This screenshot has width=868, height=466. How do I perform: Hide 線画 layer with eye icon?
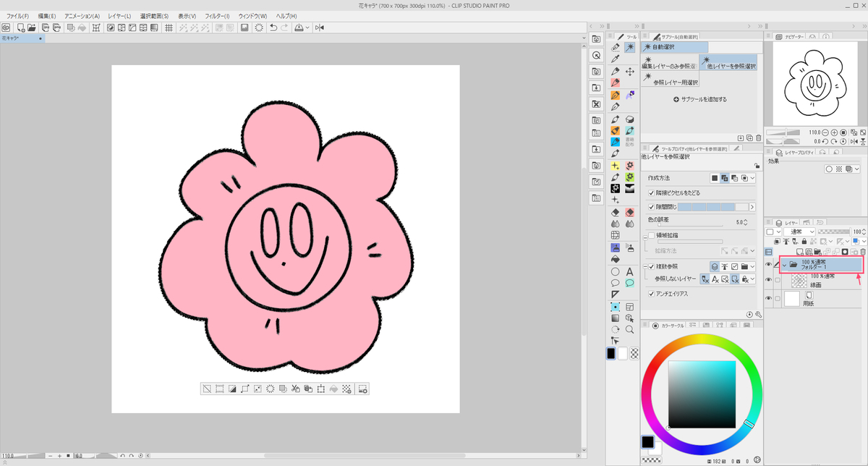click(x=768, y=279)
